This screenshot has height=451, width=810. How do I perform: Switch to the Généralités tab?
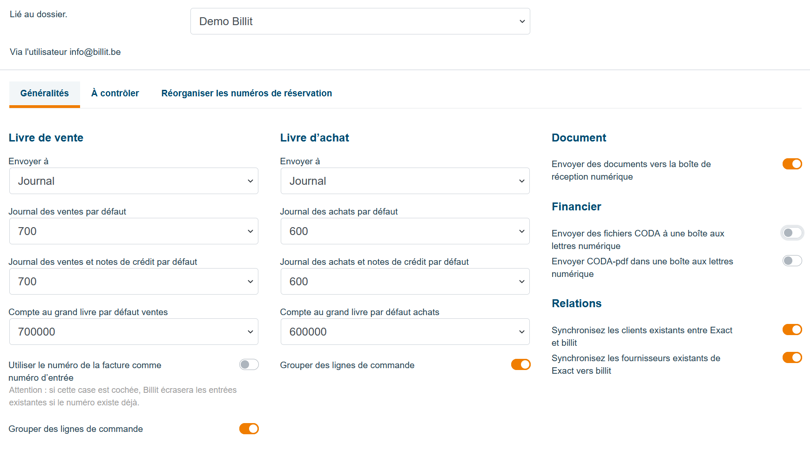tap(44, 93)
